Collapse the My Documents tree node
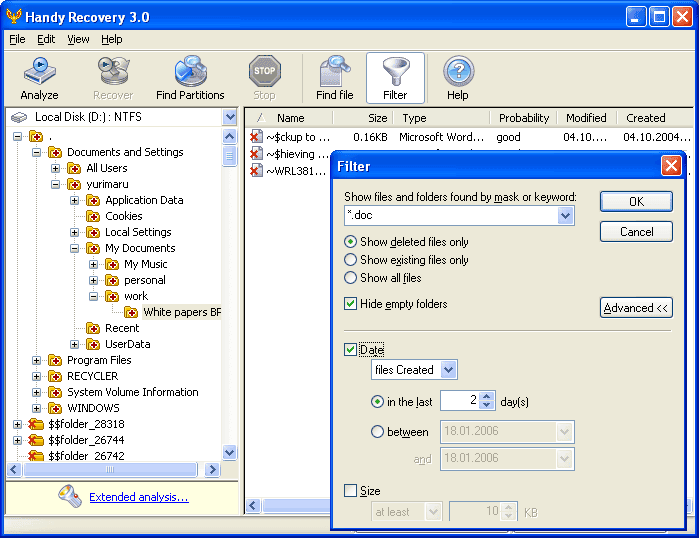The image size is (699, 538). (74, 248)
